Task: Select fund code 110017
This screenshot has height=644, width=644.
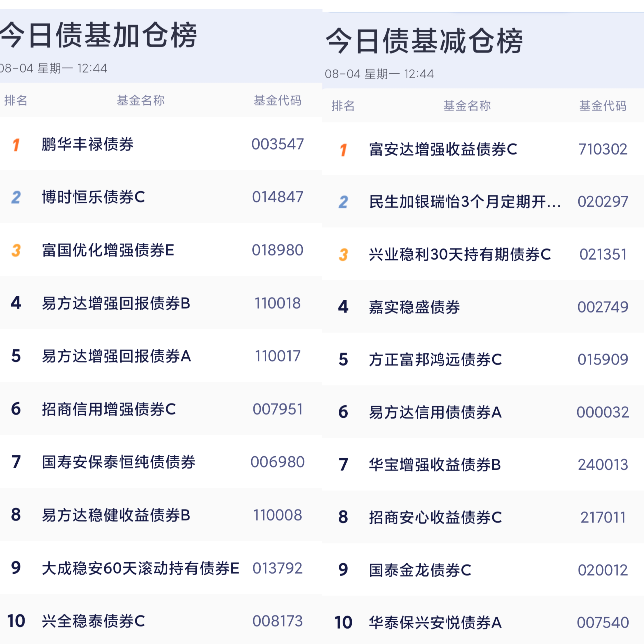Action: click(x=277, y=356)
